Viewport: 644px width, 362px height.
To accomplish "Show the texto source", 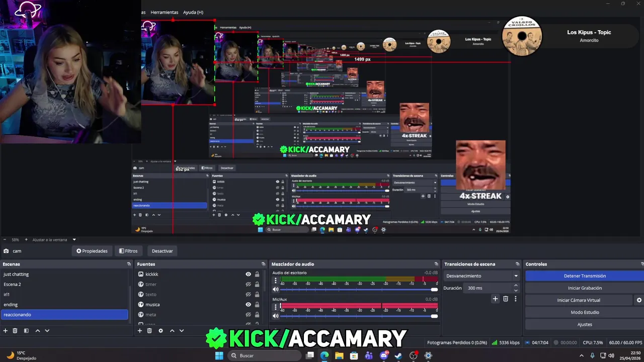I will 248,295.
